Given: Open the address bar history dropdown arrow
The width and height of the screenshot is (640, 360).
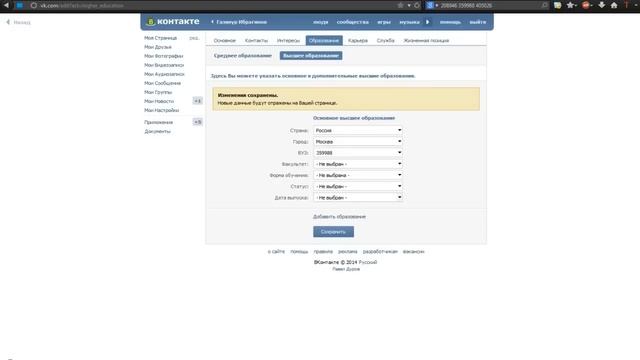Looking at the screenshot, I should tap(409, 5).
